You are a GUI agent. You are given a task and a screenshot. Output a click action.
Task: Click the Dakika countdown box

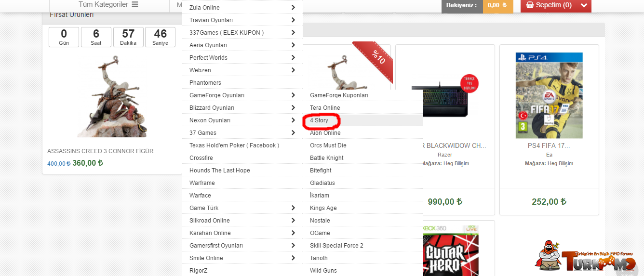tap(128, 37)
